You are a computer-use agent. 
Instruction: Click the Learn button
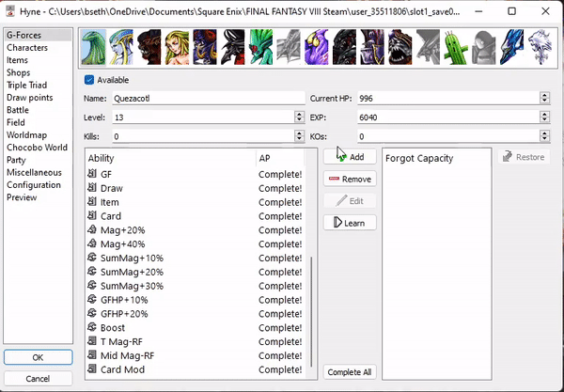(x=350, y=223)
